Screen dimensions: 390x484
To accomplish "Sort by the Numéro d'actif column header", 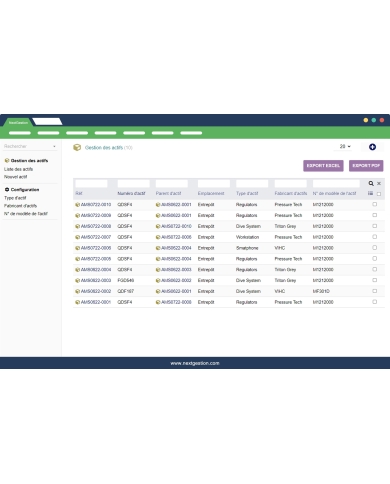I will tap(131, 193).
